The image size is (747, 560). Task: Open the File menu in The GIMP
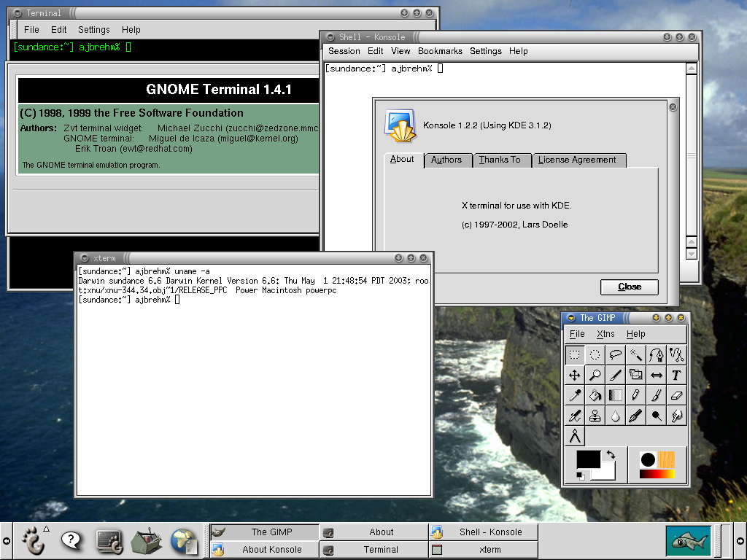click(577, 334)
